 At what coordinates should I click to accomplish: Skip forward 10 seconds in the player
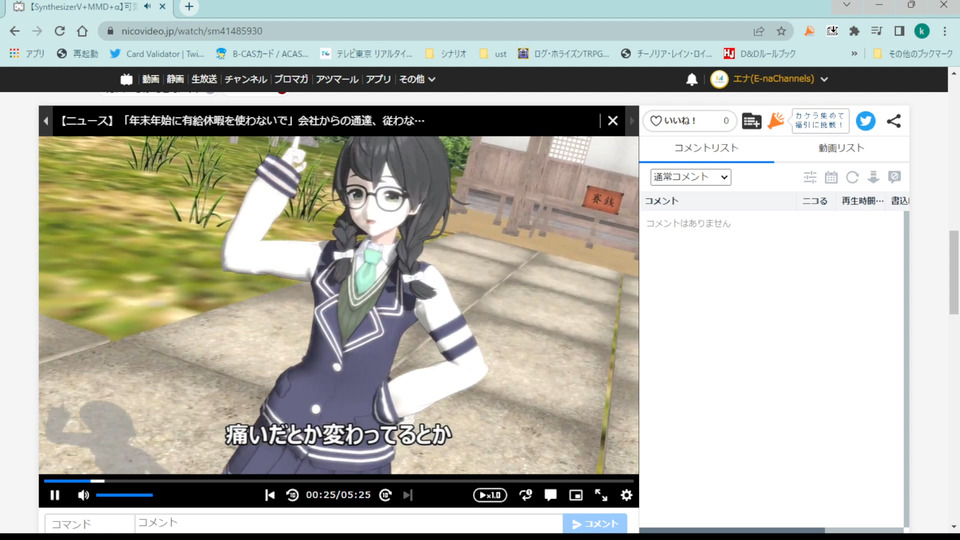pyautogui.click(x=385, y=495)
